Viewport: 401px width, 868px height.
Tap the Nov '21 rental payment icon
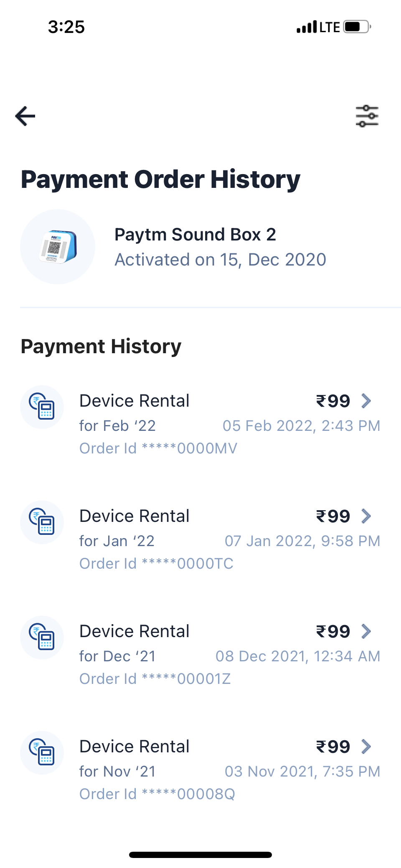pyautogui.click(x=42, y=753)
